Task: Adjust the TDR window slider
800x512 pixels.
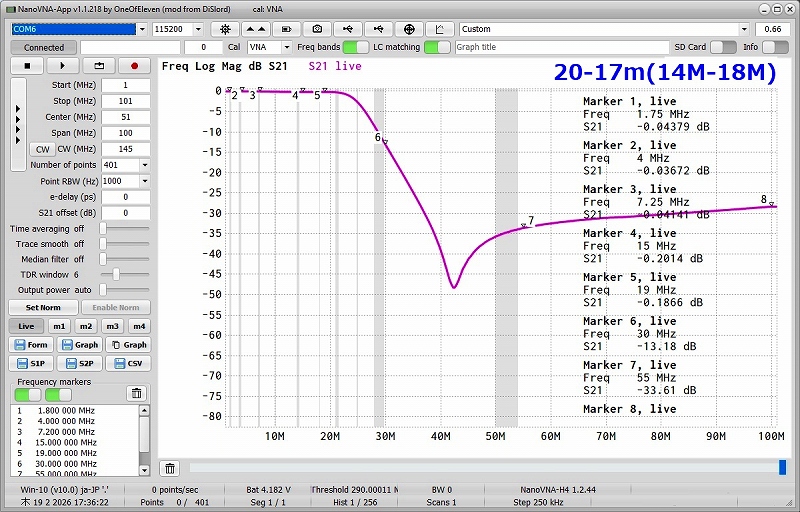Action: (x=116, y=274)
